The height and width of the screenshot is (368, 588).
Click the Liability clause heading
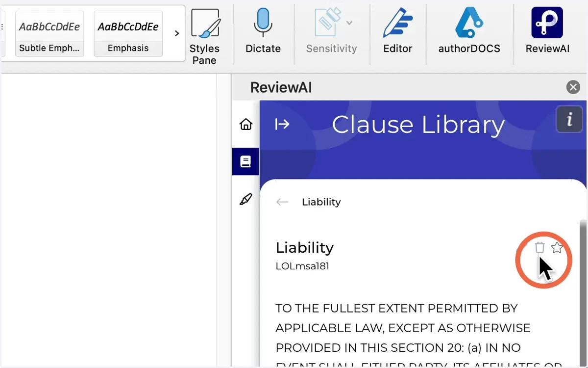[x=305, y=247]
